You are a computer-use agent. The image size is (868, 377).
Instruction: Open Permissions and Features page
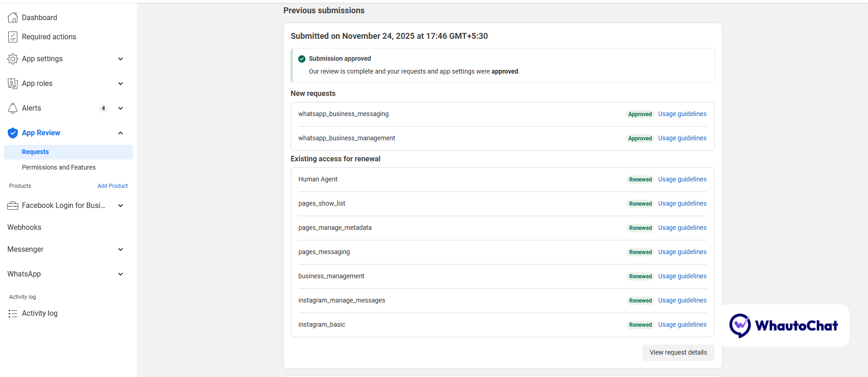click(59, 168)
